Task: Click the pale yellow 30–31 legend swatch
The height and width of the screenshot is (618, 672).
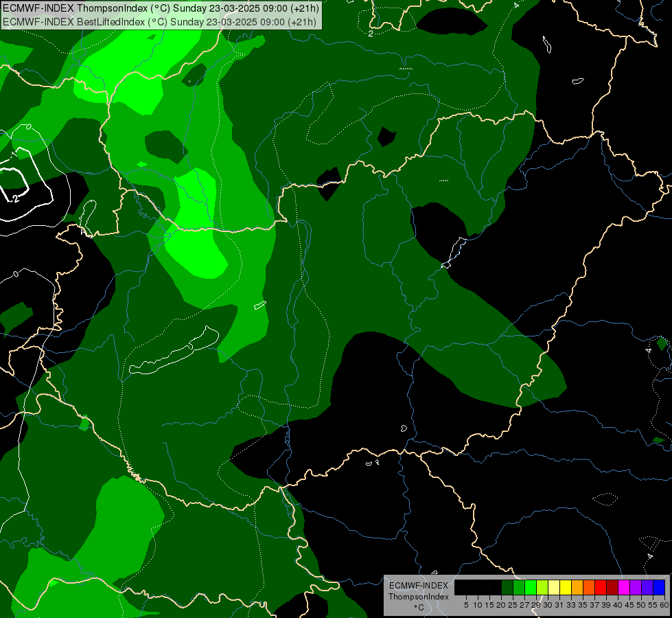Action: [x=554, y=587]
